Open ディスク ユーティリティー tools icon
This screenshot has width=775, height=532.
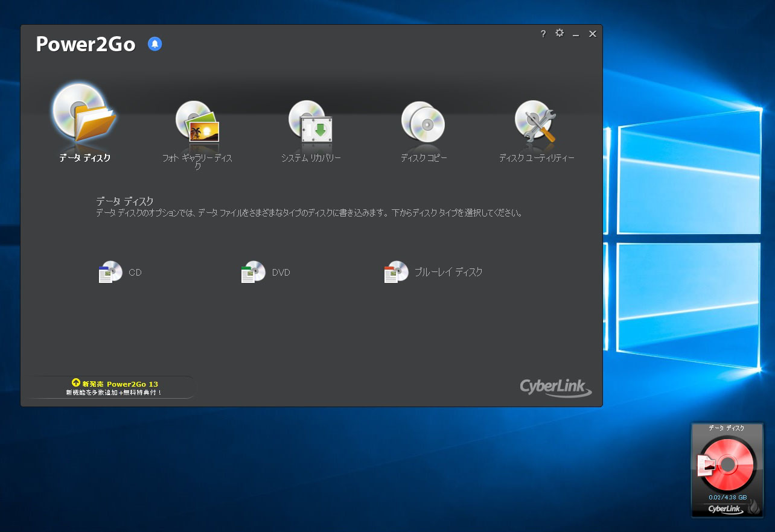tap(536, 121)
